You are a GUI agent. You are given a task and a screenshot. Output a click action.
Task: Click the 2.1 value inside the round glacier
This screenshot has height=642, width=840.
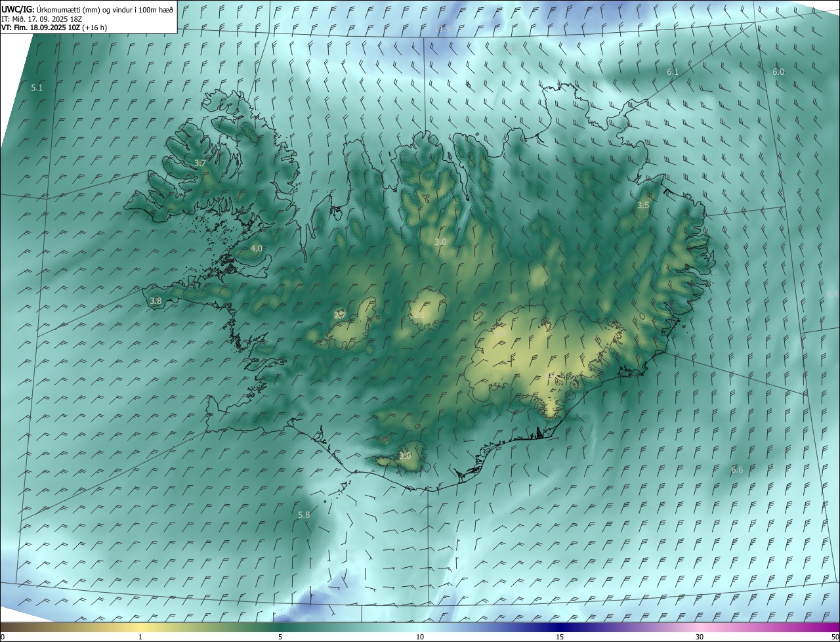click(x=418, y=315)
